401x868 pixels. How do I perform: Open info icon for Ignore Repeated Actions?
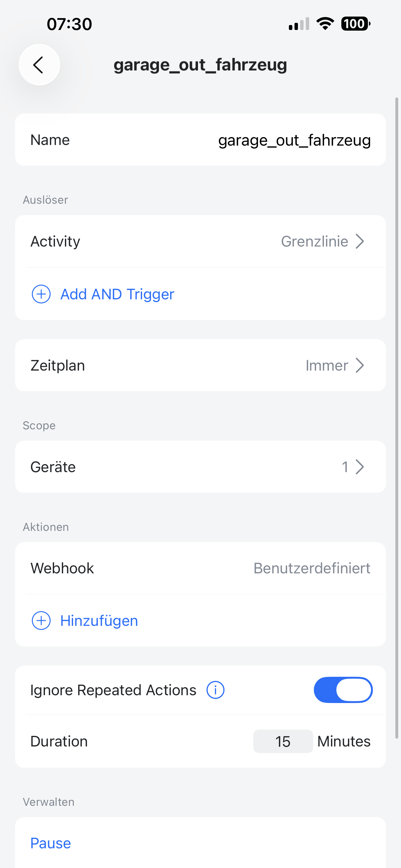click(x=215, y=690)
